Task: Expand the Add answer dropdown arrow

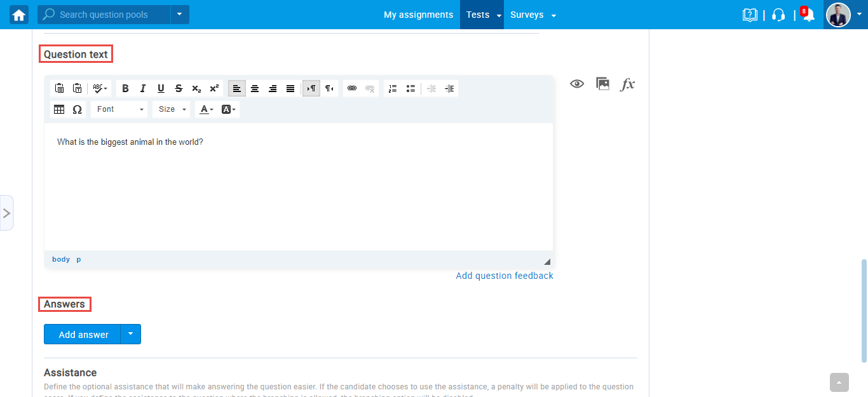Action: point(130,334)
